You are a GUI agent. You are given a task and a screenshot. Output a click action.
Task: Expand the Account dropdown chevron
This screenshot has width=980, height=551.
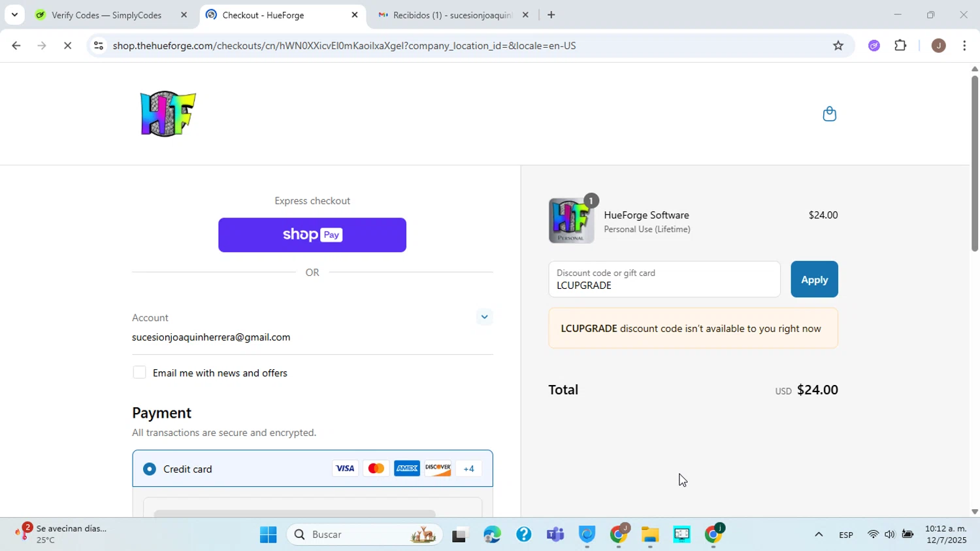click(x=484, y=317)
